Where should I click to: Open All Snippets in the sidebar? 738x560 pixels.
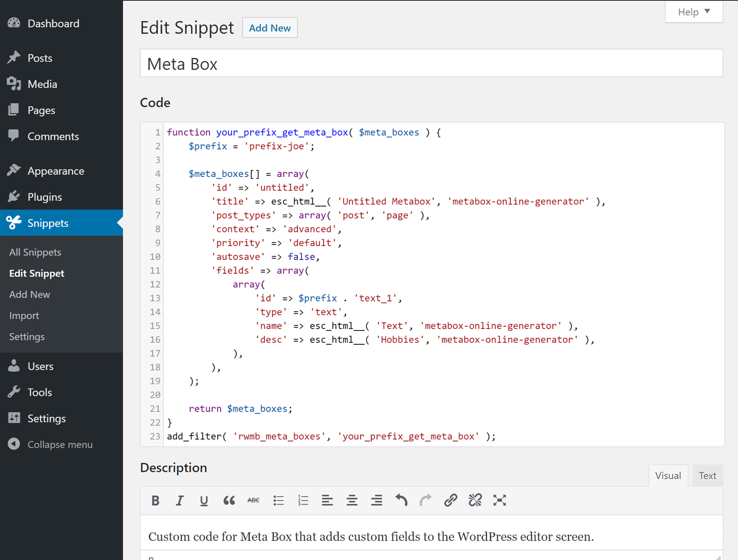[35, 252]
